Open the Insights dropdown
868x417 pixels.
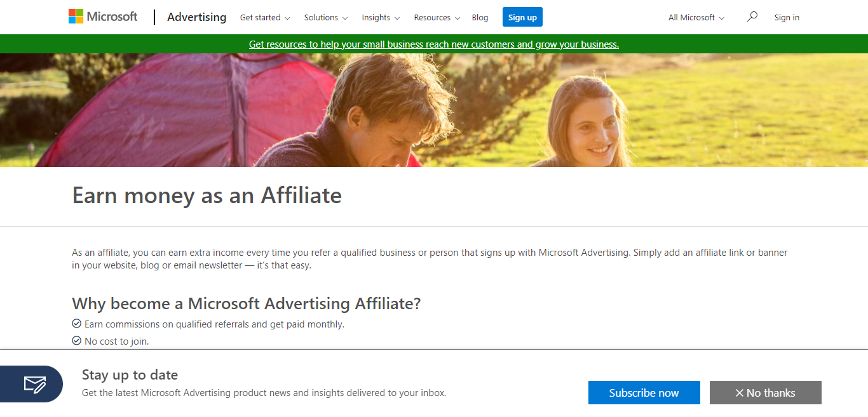point(381,18)
